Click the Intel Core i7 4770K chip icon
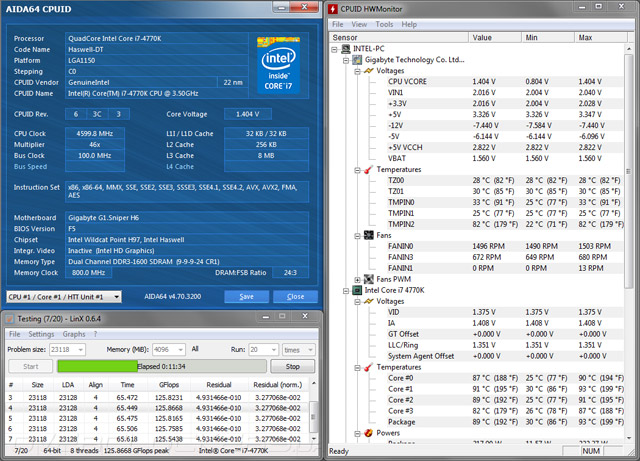The image size is (640, 461). click(357, 290)
